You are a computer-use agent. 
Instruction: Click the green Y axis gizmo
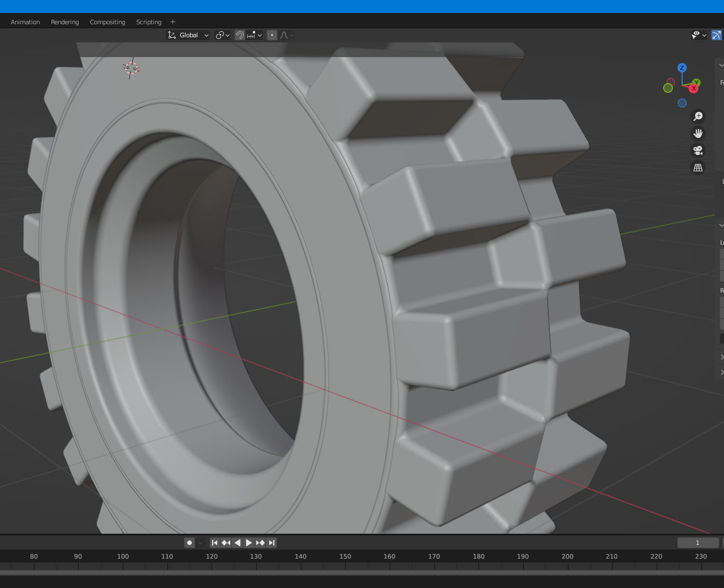(x=697, y=83)
